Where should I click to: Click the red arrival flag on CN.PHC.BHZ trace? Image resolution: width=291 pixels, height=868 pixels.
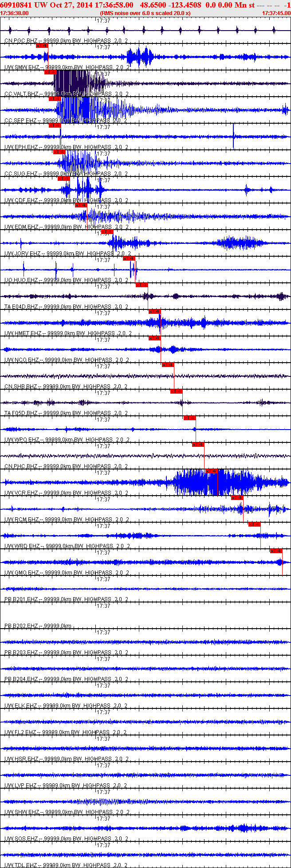click(x=198, y=444)
